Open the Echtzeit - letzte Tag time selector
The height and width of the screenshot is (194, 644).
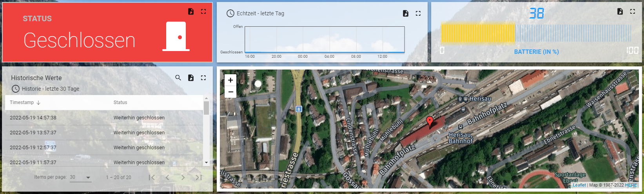[x=256, y=13]
